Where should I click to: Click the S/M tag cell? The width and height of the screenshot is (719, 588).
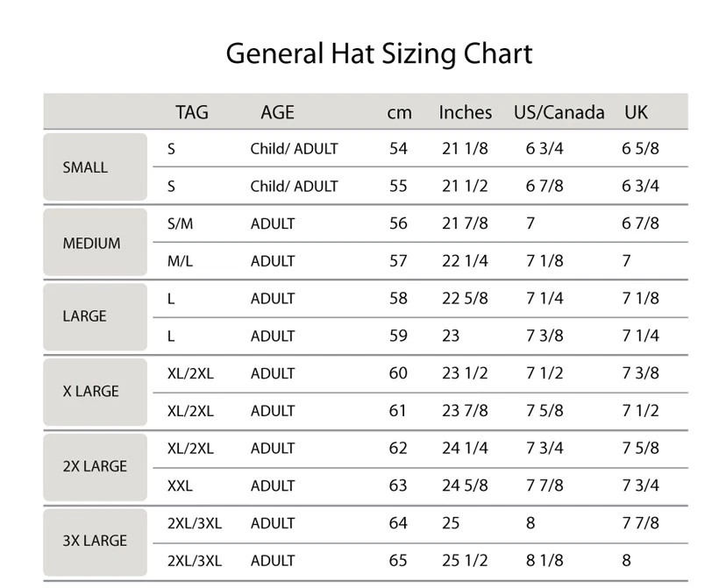tap(181, 223)
